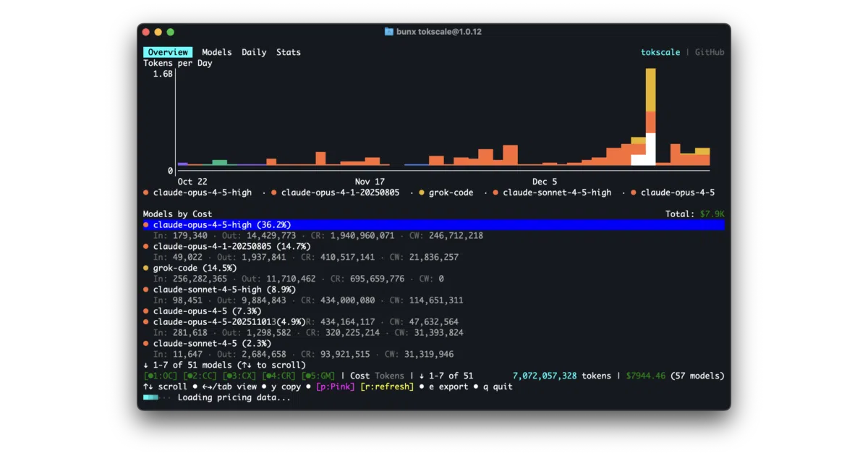Click the tallest yellow bar in chart
Screen dimensions: 868x456
coord(651,90)
